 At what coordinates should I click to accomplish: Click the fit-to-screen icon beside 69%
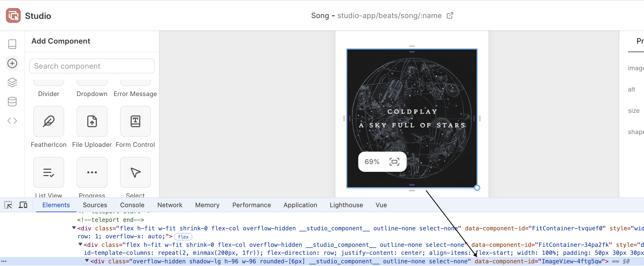(x=394, y=162)
